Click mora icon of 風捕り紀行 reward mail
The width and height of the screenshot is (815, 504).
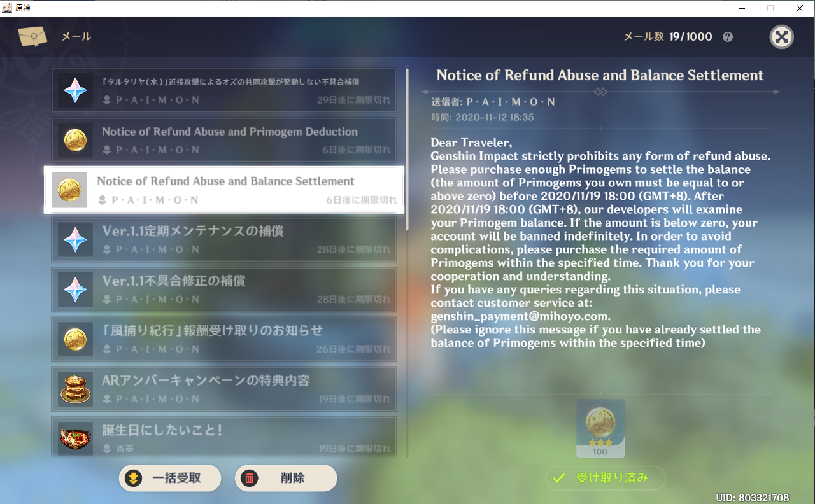pos(75,339)
